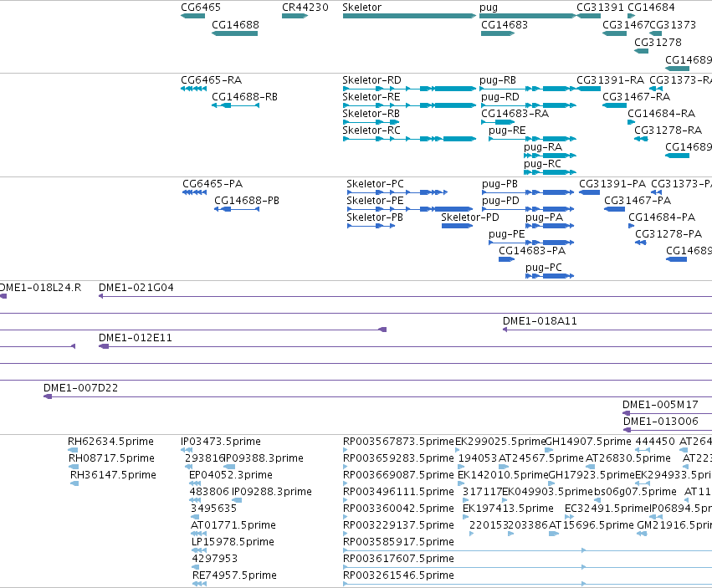Select the DME1-018A11 clone
Screen dimensions: 712x588
tap(607, 330)
